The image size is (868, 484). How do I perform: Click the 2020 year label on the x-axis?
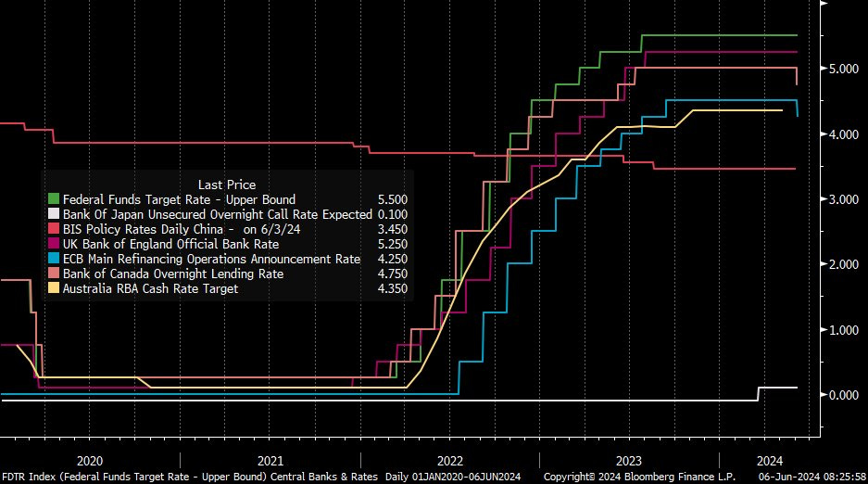[x=90, y=461]
